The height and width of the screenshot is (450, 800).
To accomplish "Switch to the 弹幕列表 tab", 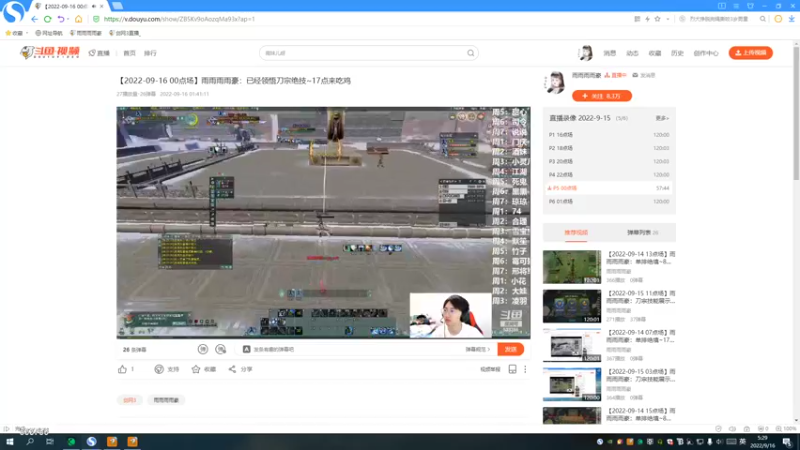I will pyautogui.click(x=642, y=233).
